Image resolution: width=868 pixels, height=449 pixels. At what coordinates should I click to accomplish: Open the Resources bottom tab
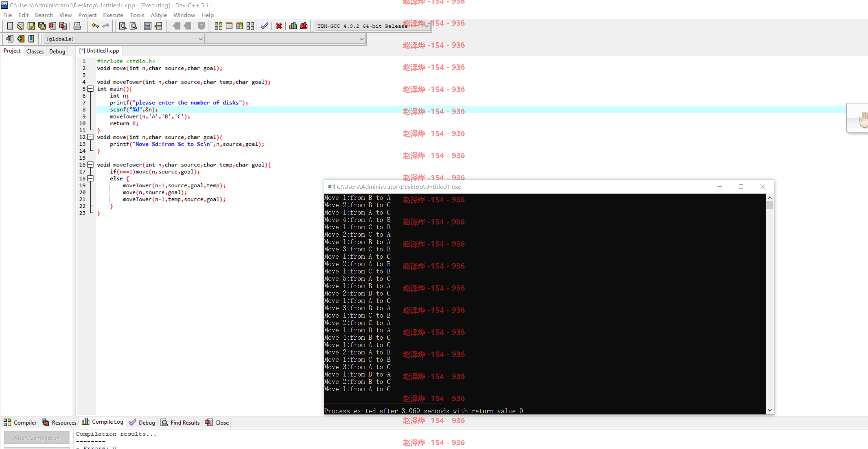pos(59,423)
